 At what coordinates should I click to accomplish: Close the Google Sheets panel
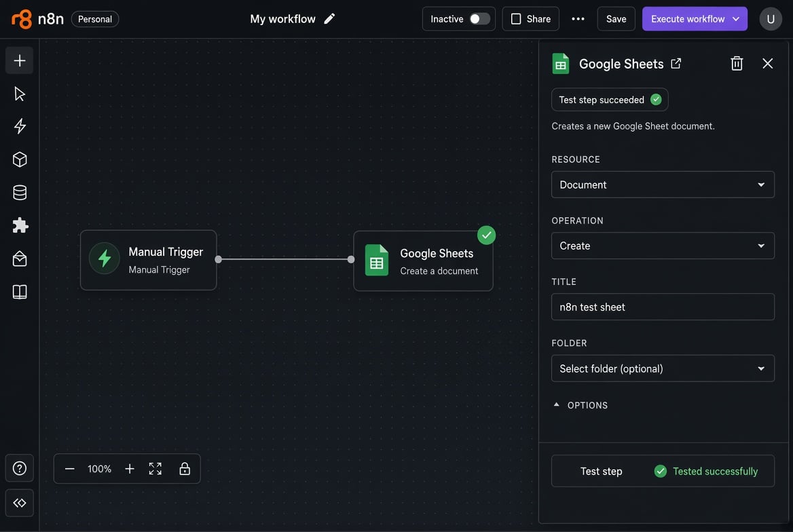pos(768,63)
